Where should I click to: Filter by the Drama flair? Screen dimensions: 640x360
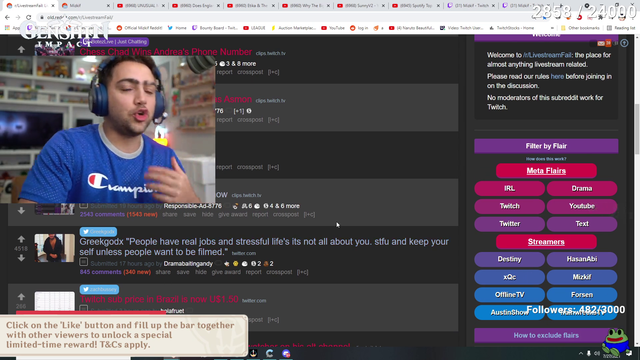(582, 189)
